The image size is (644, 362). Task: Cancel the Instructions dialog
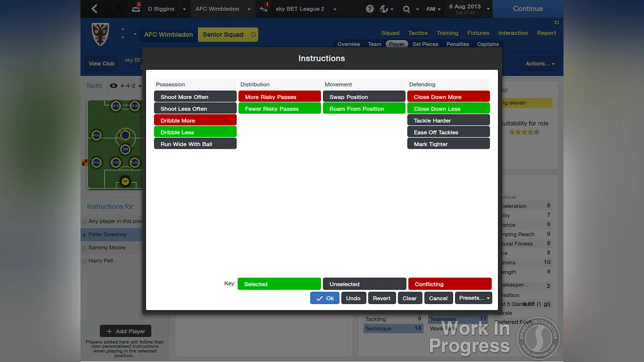438,298
